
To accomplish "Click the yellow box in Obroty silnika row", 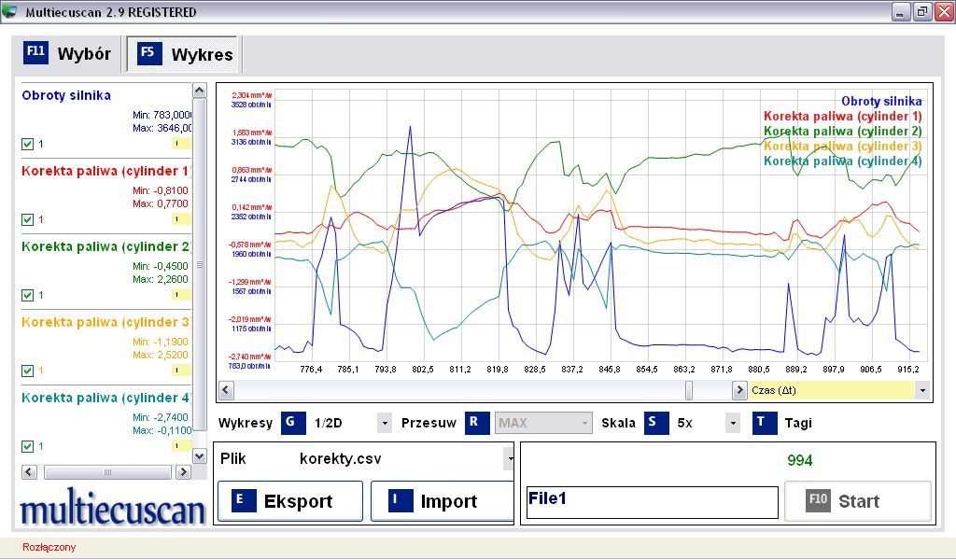I will click(181, 144).
